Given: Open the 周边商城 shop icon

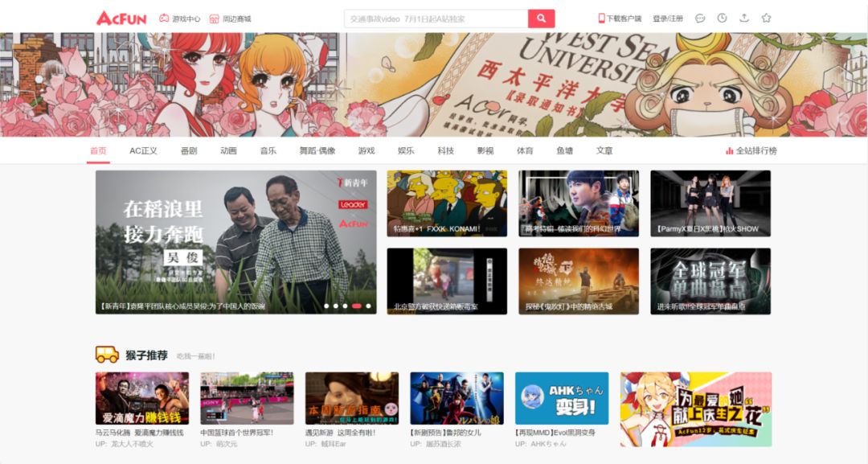Looking at the screenshot, I should click(215, 18).
